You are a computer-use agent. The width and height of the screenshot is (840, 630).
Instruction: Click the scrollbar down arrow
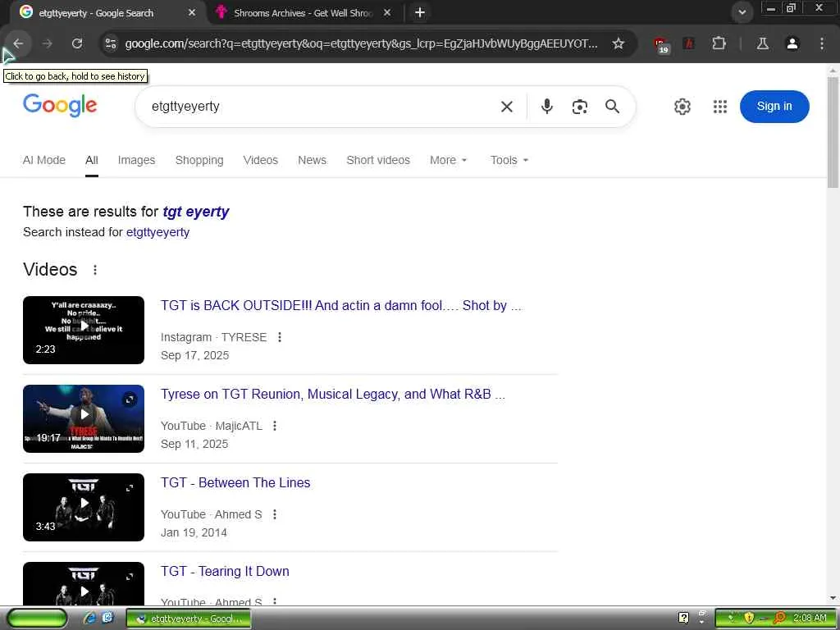(833, 598)
